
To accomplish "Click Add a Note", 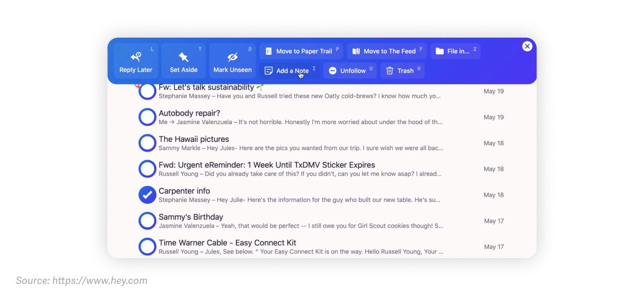I will (x=289, y=70).
